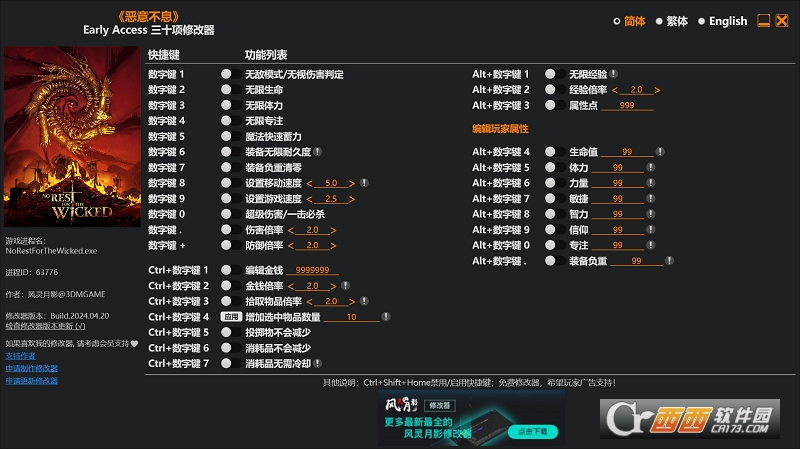Turn on 无限专注 switch
Viewport: 800px width, 449px height.
click(231, 120)
